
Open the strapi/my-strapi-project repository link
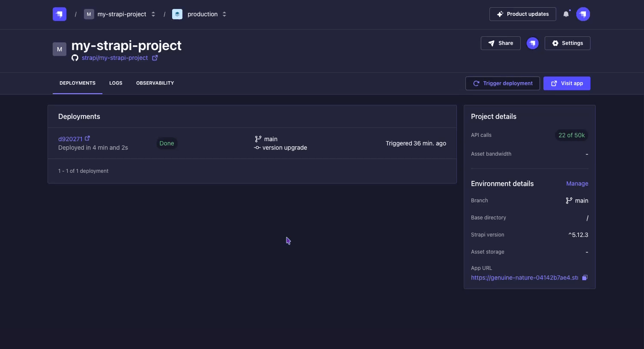click(x=115, y=58)
